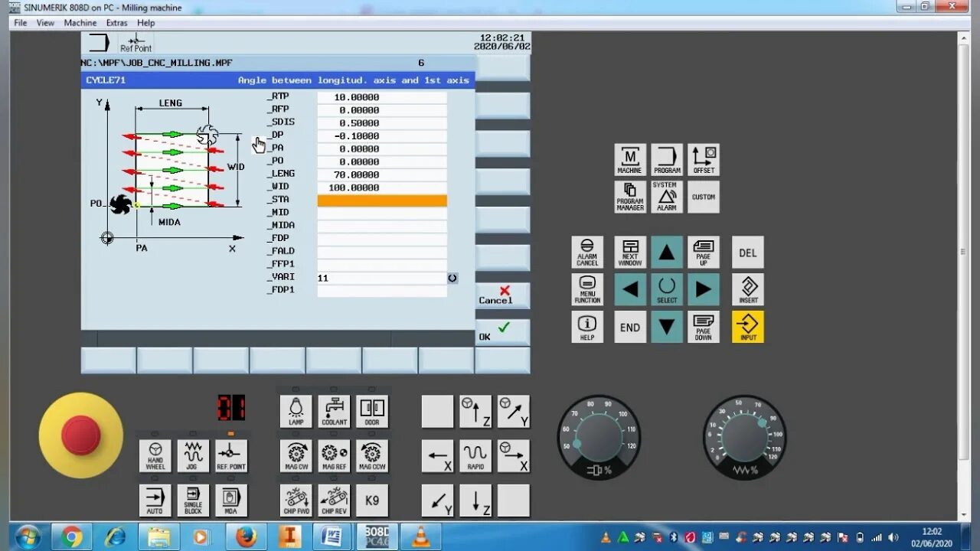Click the CHIP REV conveyor key
This screenshot has width=980, height=551.
coord(335,500)
